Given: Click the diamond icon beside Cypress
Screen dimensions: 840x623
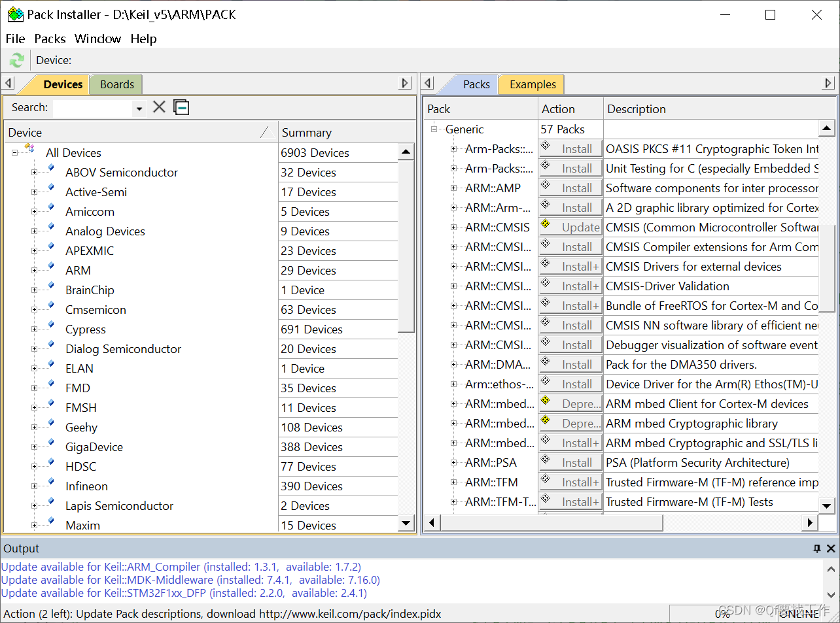Looking at the screenshot, I should click(x=51, y=326).
